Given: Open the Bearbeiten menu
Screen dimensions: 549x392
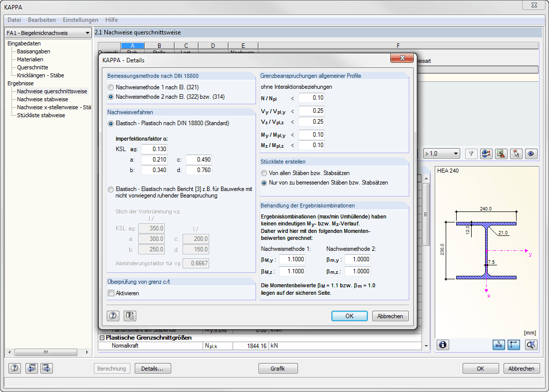Looking at the screenshot, I should [41, 20].
